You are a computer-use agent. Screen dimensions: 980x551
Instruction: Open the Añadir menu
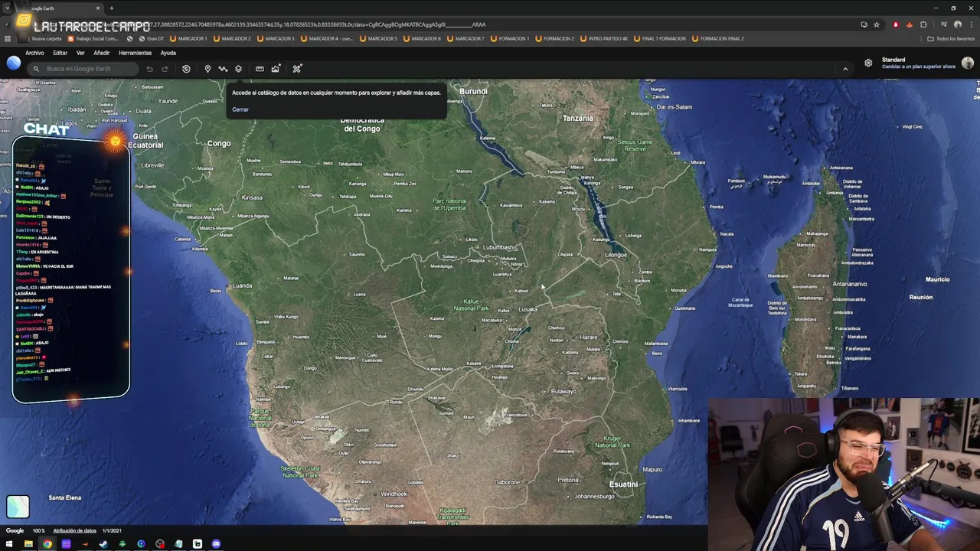tap(102, 53)
